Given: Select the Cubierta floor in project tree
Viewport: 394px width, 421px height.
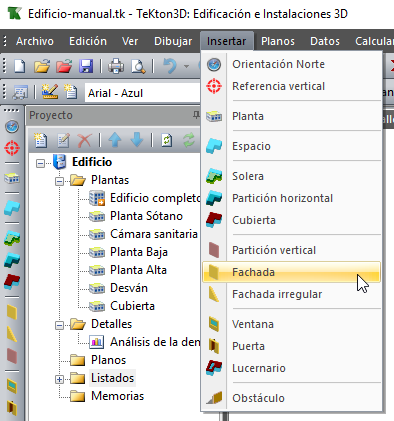Looking at the screenshot, I should pos(132,306).
